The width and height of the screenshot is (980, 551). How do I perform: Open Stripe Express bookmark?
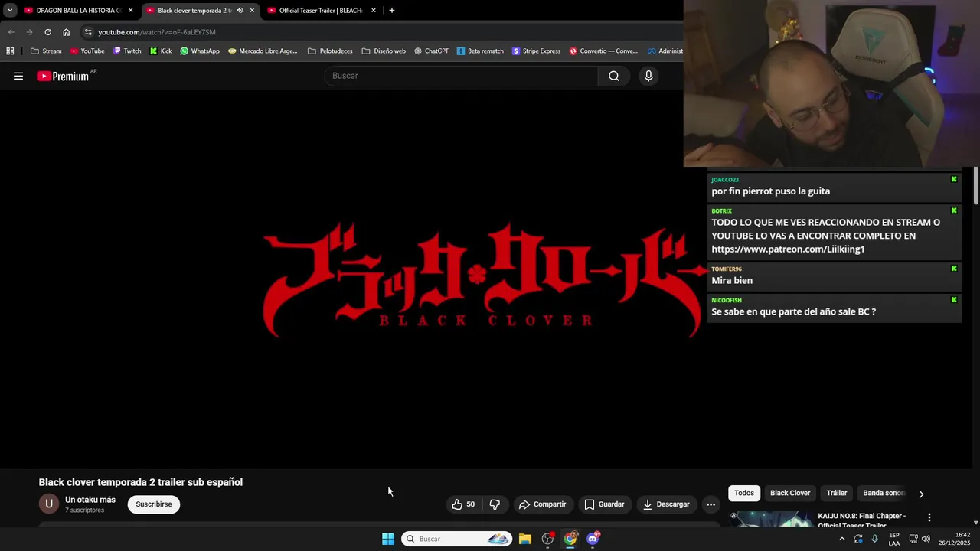(x=536, y=51)
